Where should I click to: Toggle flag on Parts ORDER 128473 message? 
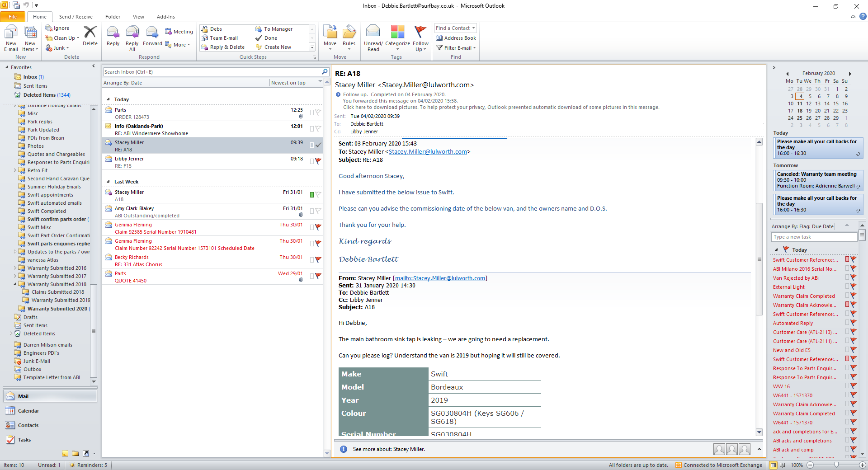click(318, 112)
